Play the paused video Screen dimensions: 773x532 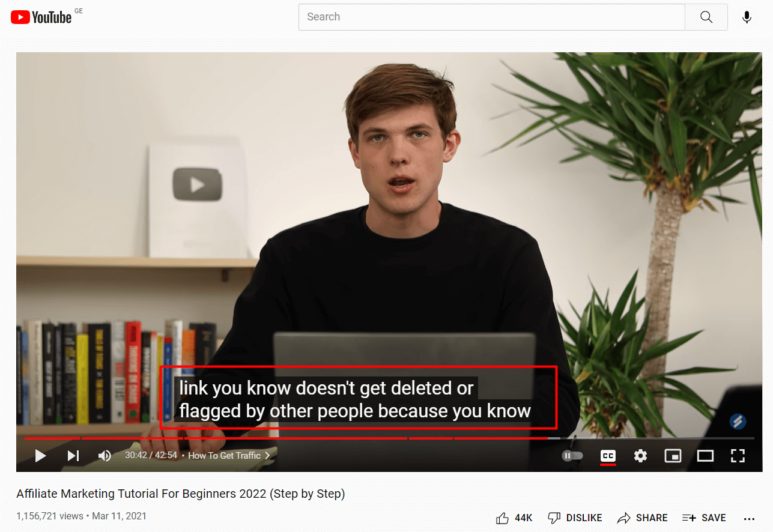tap(40, 456)
